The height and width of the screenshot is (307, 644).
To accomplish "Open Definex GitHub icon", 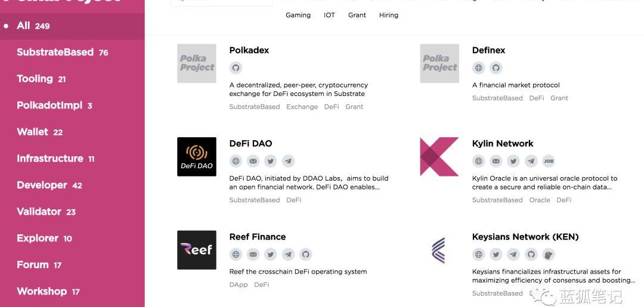I will click(x=496, y=68).
